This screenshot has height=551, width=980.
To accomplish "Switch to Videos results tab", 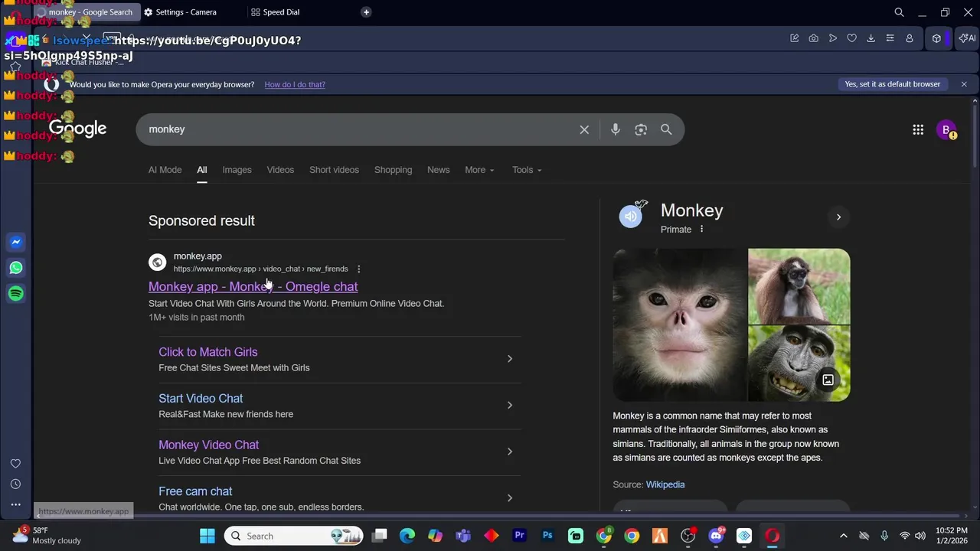I will tap(280, 170).
